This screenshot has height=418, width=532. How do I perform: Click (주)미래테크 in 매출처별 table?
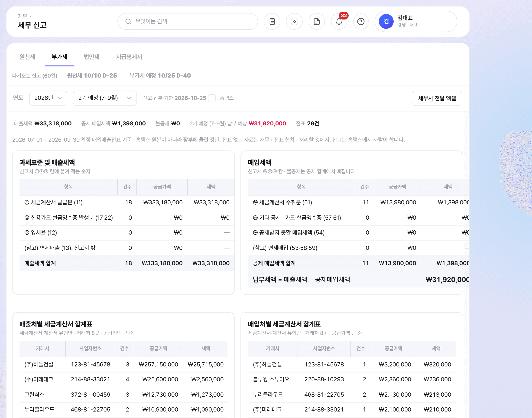coord(39,379)
